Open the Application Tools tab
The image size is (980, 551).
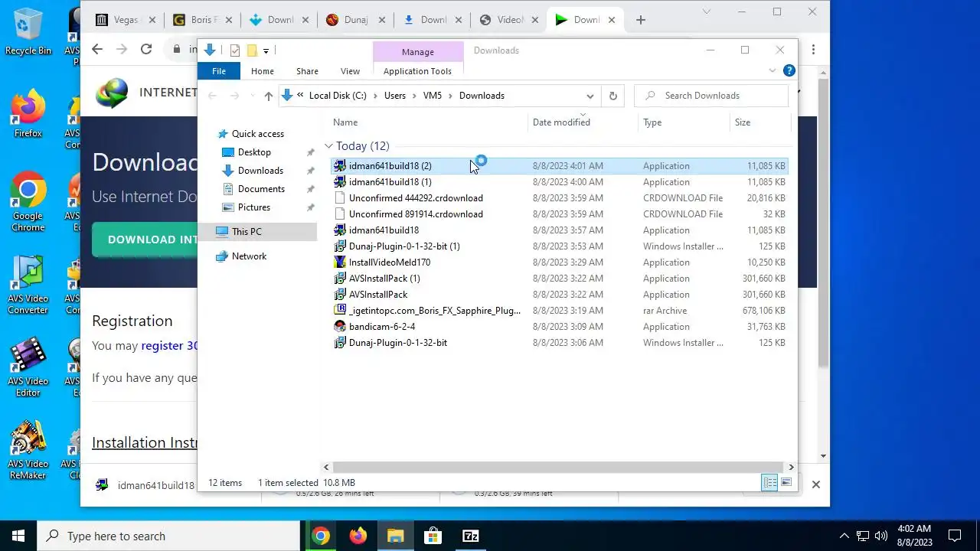(x=417, y=71)
